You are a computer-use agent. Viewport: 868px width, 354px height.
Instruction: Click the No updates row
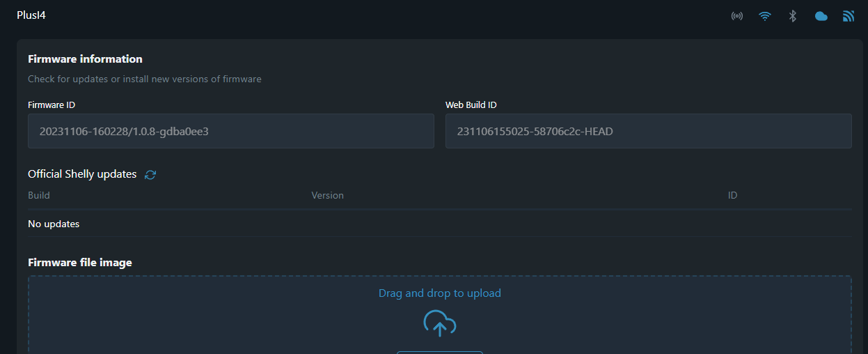(x=440, y=224)
